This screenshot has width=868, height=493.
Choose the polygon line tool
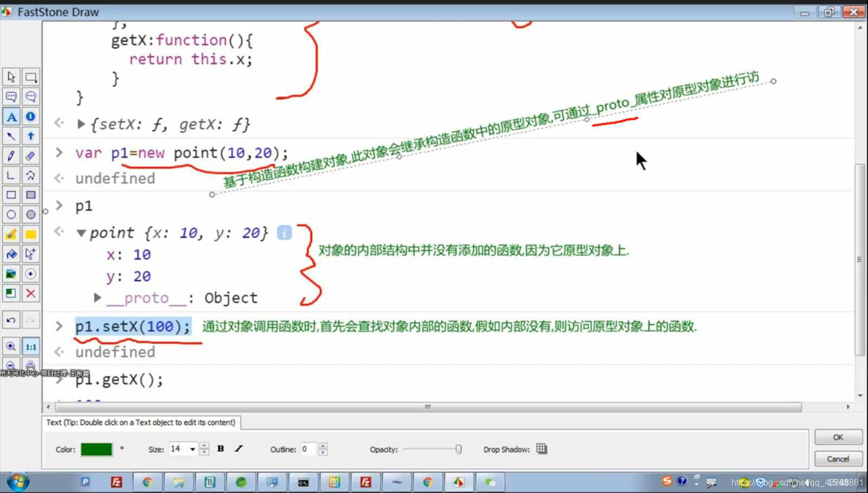[31, 176]
